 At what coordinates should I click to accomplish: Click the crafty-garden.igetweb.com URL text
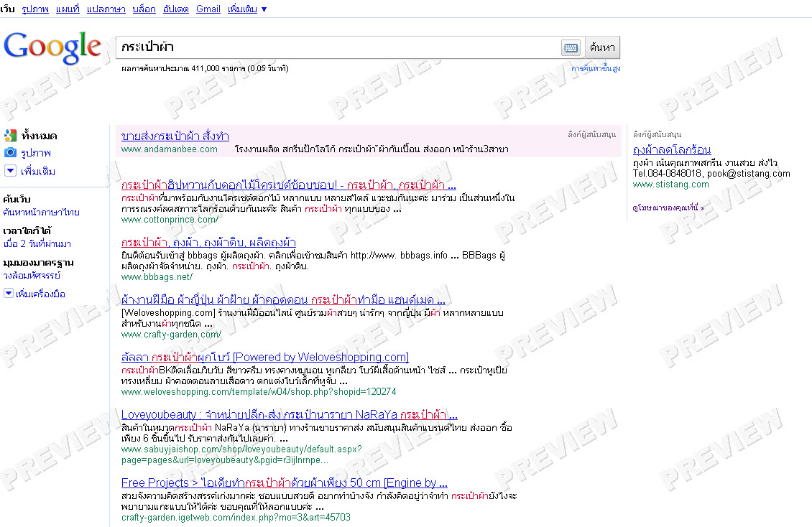click(x=236, y=517)
